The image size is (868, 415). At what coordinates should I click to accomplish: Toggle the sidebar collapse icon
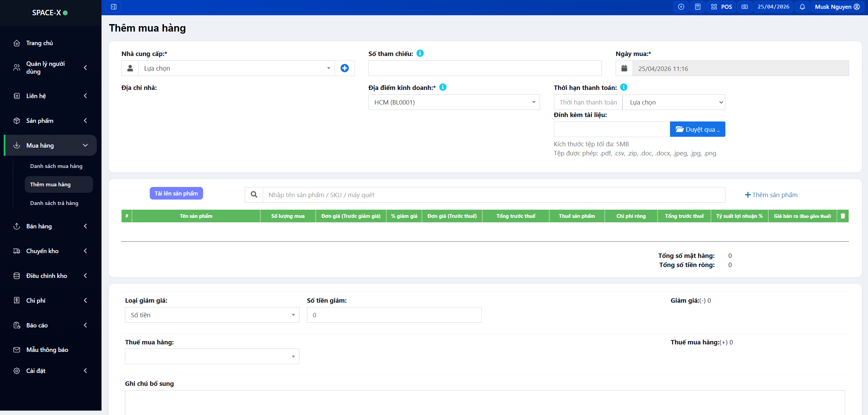coord(114,7)
